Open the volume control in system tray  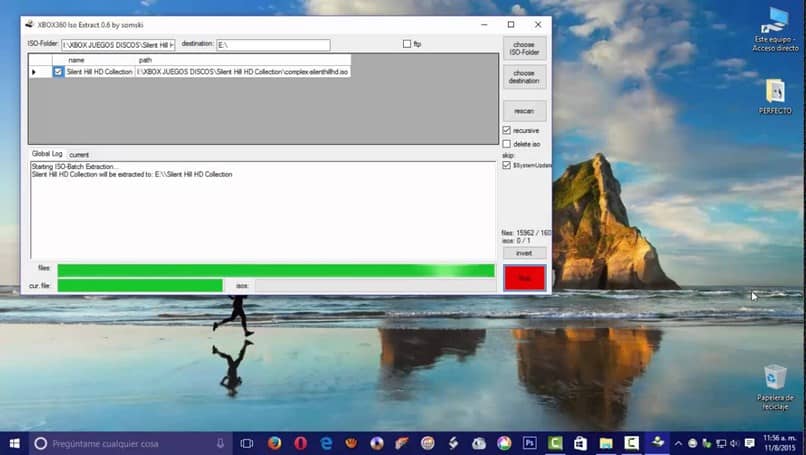click(x=735, y=443)
